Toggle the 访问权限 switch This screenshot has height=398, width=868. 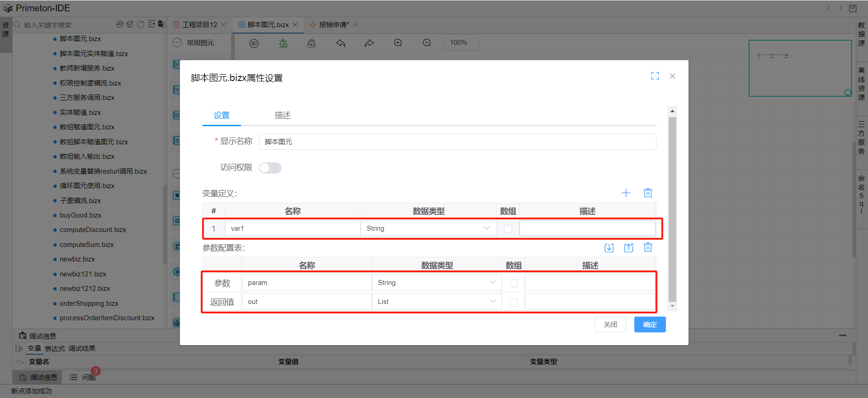pyautogui.click(x=270, y=168)
